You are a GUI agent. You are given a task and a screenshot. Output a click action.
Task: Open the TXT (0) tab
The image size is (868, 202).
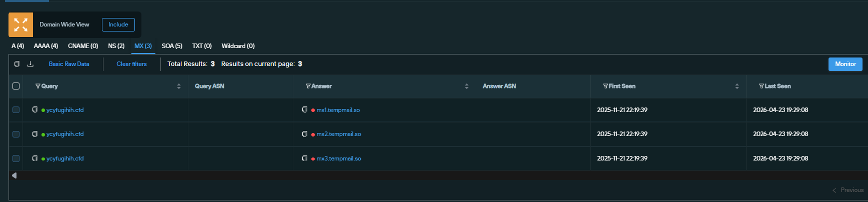pos(202,46)
